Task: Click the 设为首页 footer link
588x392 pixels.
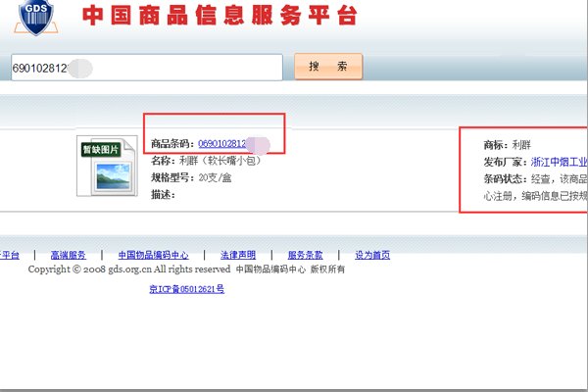Action: tap(372, 255)
